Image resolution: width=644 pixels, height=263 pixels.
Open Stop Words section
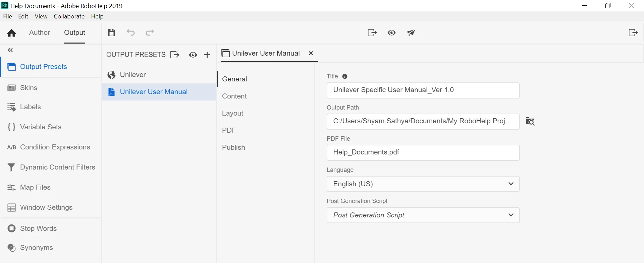pos(51,228)
